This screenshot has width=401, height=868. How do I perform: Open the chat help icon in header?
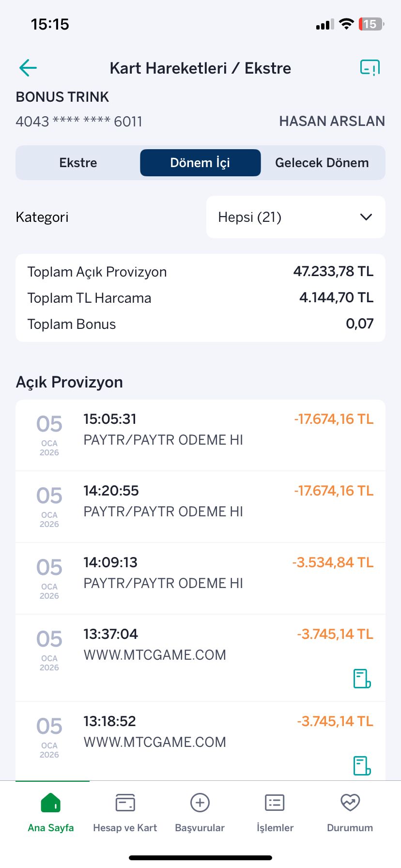[370, 68]
